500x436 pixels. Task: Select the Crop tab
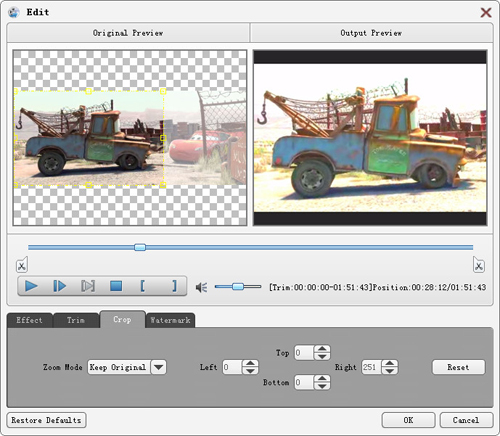[122, 319]
